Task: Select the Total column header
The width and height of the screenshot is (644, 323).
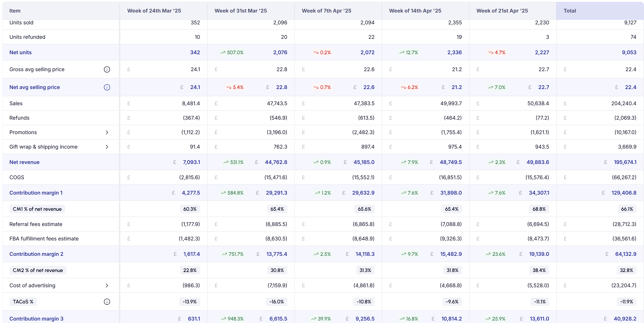Action: (570, 11)
